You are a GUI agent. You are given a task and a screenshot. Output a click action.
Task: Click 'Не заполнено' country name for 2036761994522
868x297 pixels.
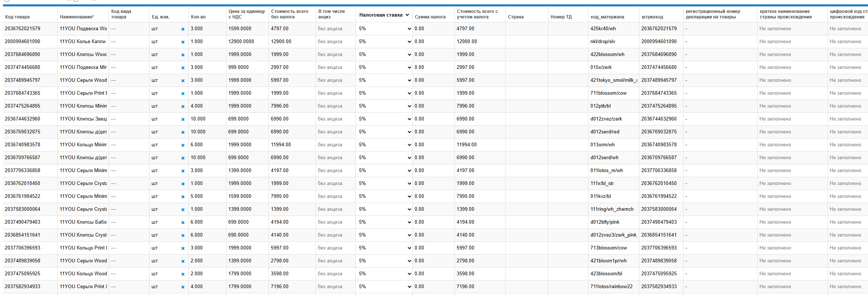(775, 196)
